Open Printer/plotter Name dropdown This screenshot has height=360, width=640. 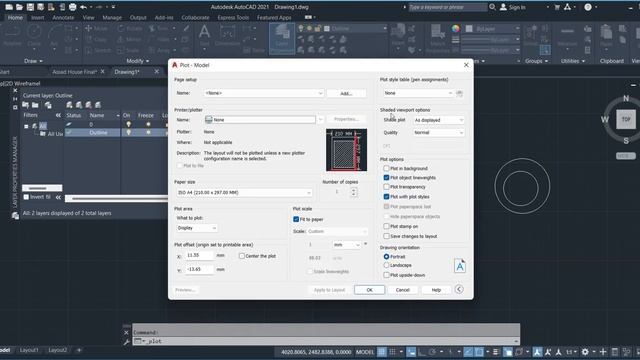tap(264, 120)
